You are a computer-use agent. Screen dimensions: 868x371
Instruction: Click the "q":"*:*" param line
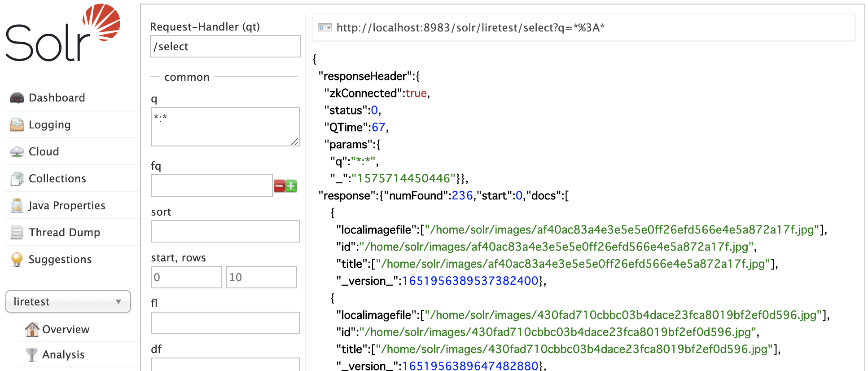[355, 161]
